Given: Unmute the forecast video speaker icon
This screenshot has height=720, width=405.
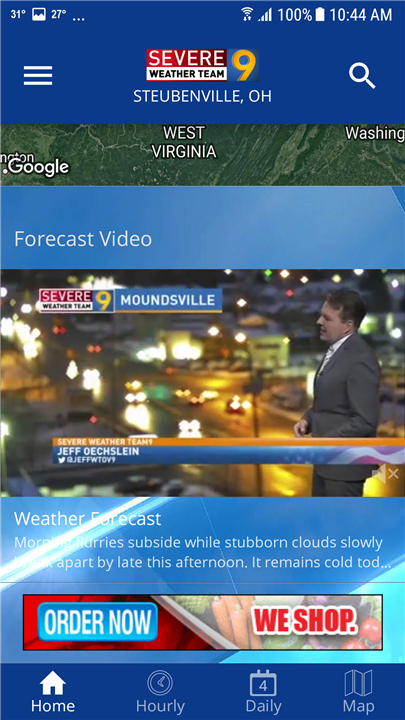Looking at the screenshot, I should pos(385,474).
